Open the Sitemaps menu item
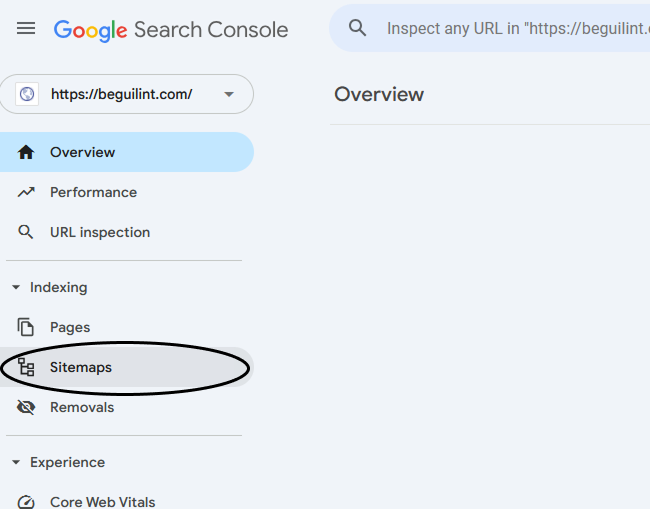The width and height of the screenshot is (650, 509). (x=127, y=367)
